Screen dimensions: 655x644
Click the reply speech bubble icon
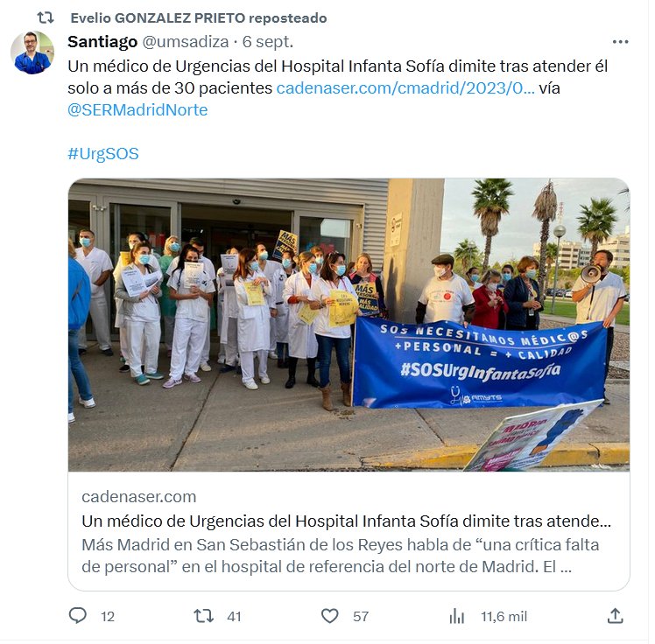pos(77,616)
